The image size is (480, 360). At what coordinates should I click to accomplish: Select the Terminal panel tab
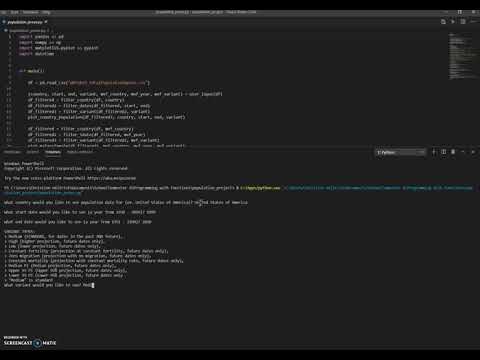tap(53, 152)
